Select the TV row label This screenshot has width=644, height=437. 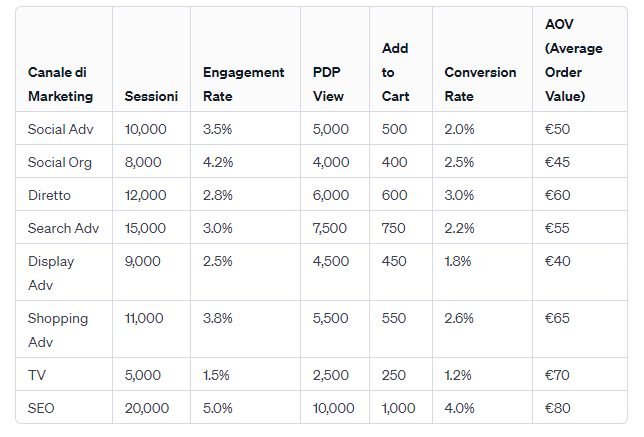37,375
